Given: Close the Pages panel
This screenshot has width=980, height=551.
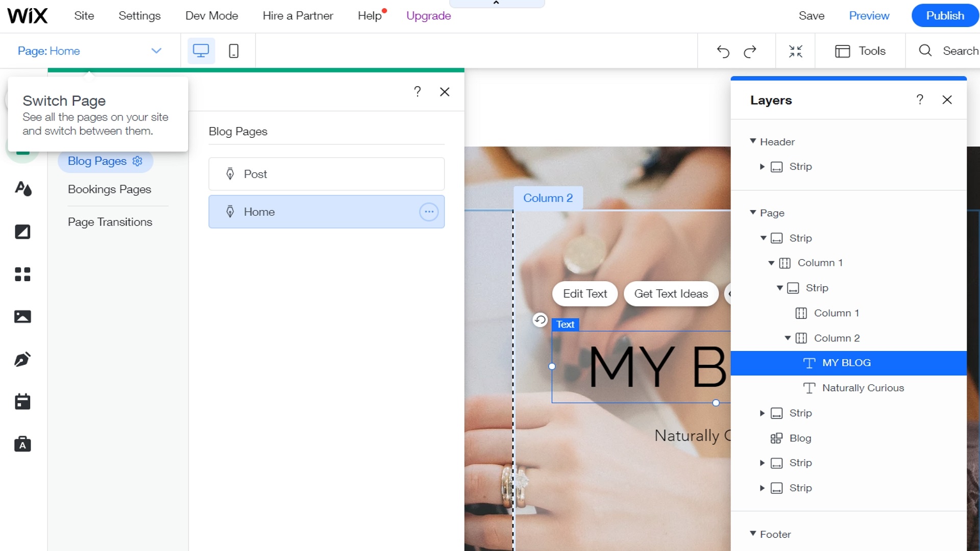Looking at the screenshot, I should point(445,91).
